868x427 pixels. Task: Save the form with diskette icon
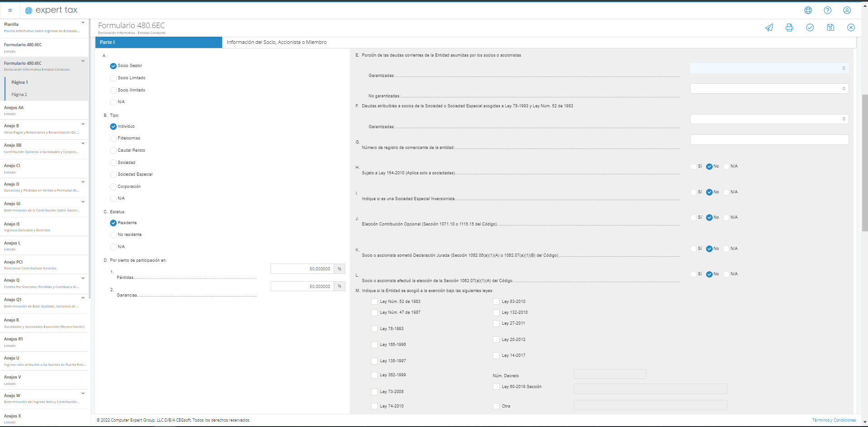[x=830, y=28]
